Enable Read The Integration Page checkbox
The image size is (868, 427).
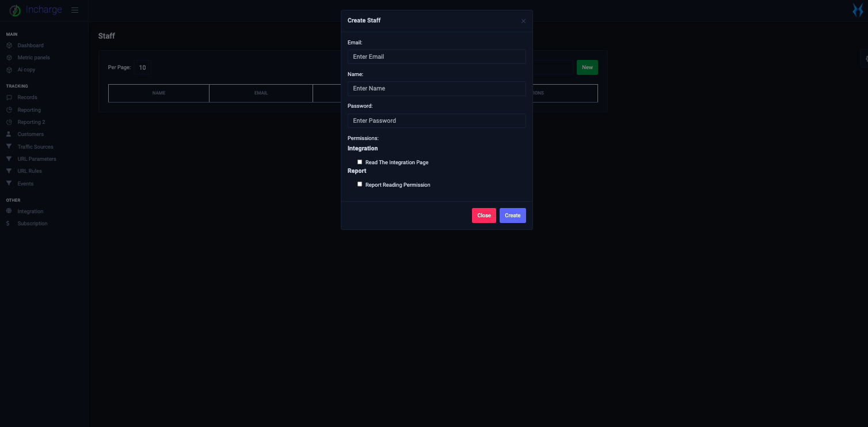(360, 162)
